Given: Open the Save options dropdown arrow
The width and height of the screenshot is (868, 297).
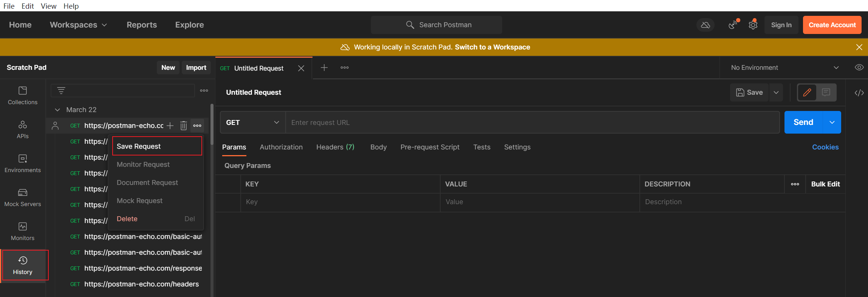Looking at the screenshot, I should [x=776, y=92].
